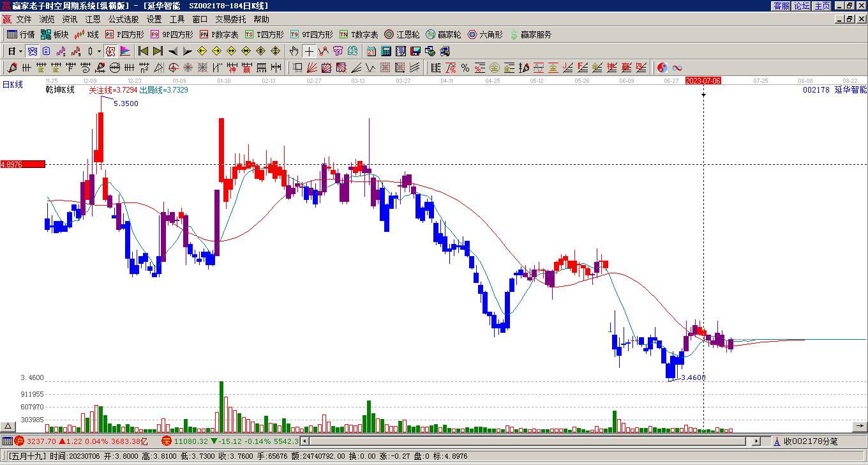Viewport: 868px width, 465px height.
Task: Open the 资讯 menu
Action: point(70,20)
